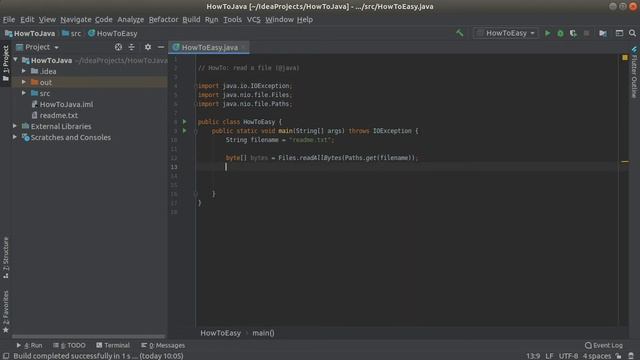Image resolution: width=640 pixels, height=360 pixels.
Task: Open the Event Log
Action: click(x=604, y=345)
